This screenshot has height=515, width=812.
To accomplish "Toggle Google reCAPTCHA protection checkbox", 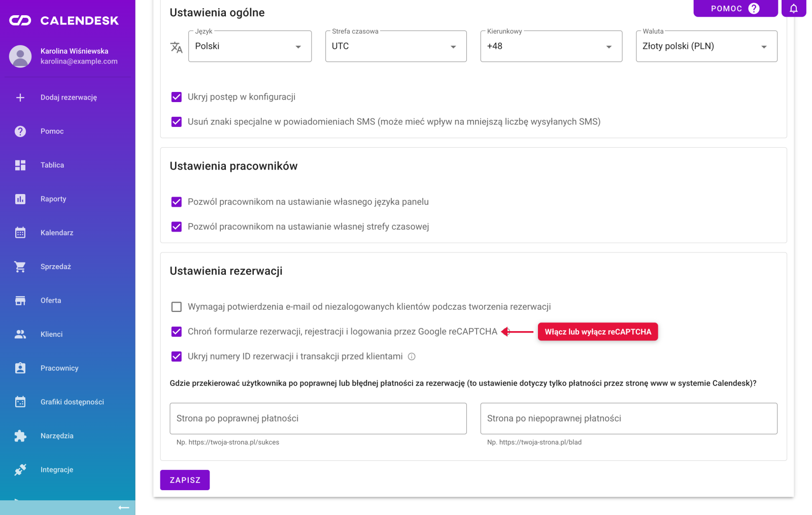I will click(177, 332).
